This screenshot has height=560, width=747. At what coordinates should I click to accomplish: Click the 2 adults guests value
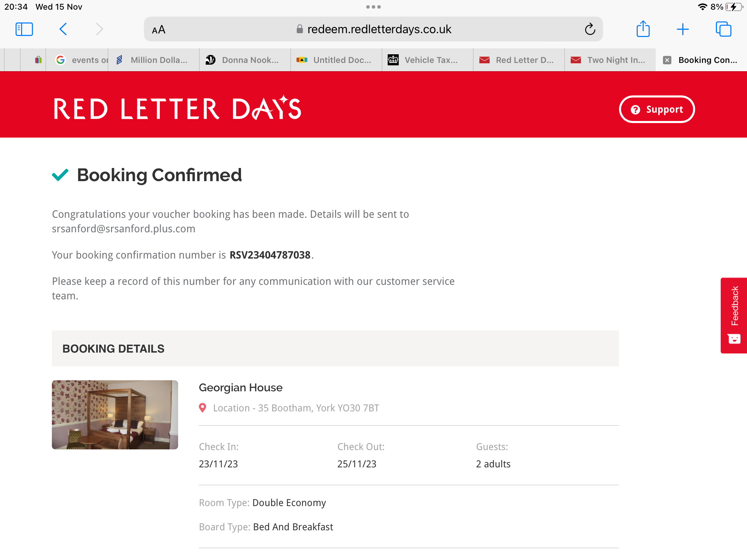pos(493,464)
